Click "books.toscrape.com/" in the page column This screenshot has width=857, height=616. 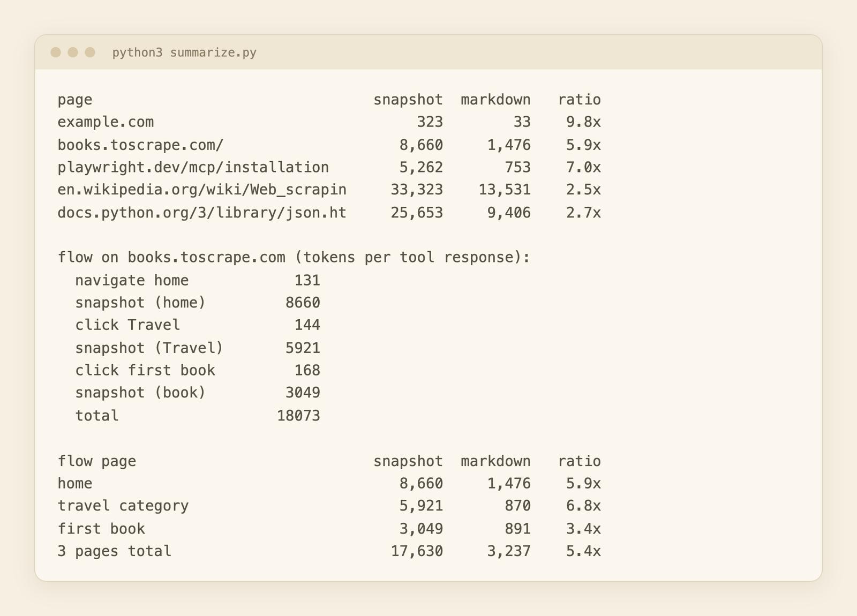[140, 145]
